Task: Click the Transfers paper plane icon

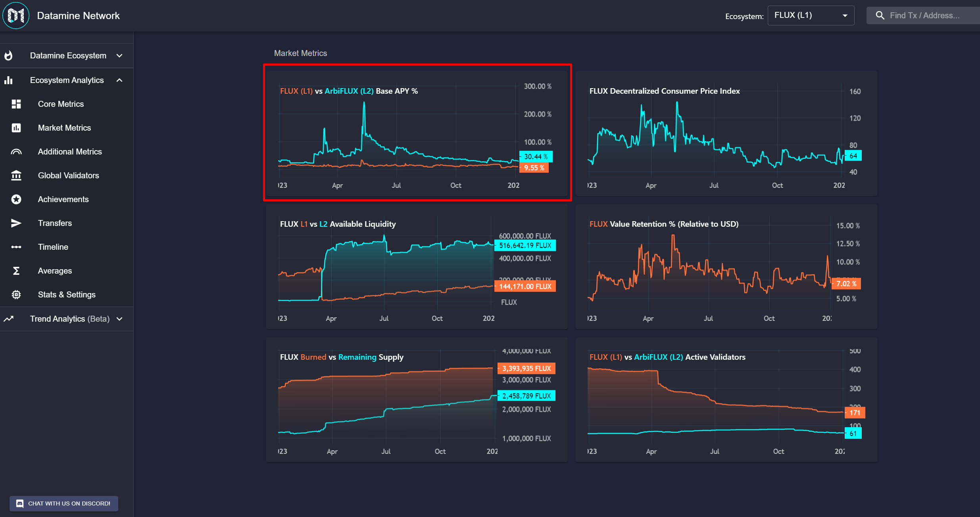Action: (x=16, y=223)
